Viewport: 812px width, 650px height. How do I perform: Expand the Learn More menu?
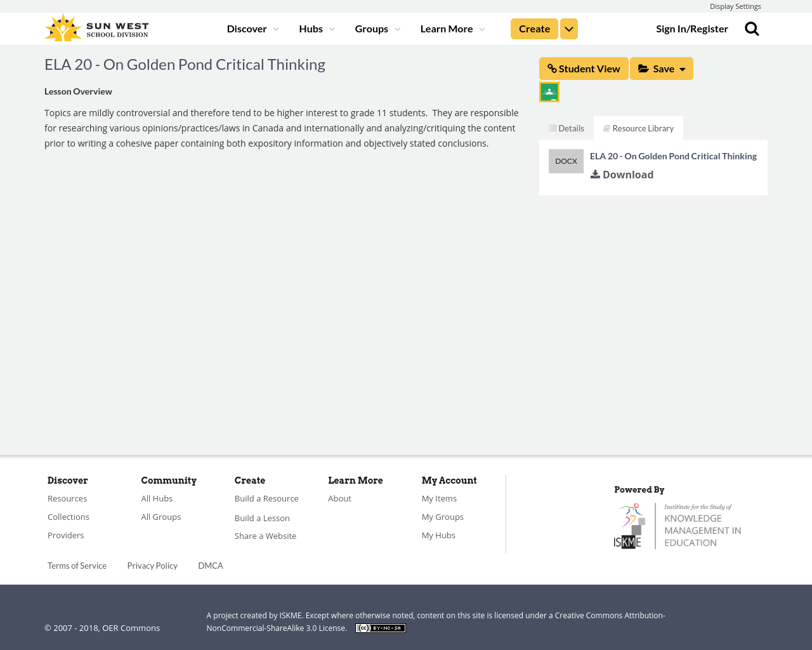click(452, 29)
